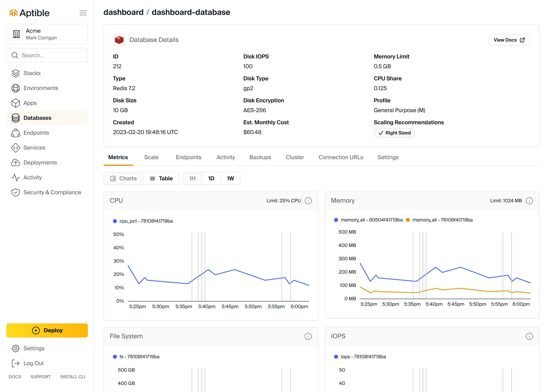The image size is (549, 392).
Task: Click the 5:40pm label on CPU chart
Action: tap(207, 307)
